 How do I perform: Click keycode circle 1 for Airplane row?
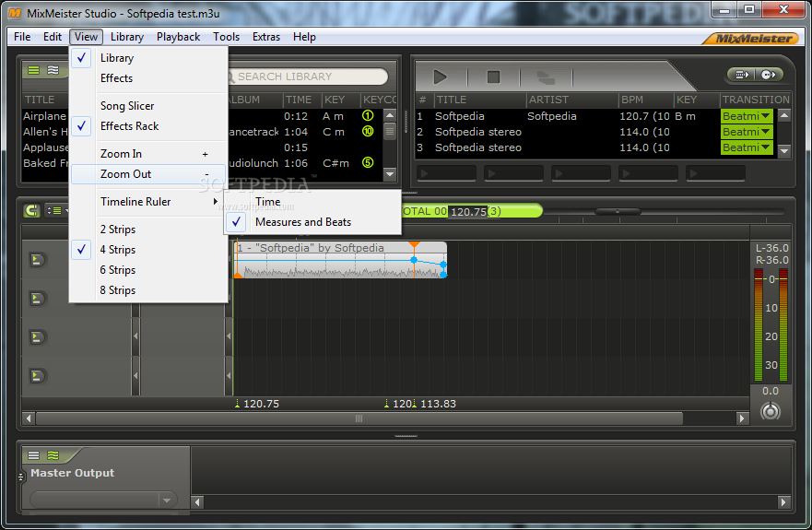(368, 115)
